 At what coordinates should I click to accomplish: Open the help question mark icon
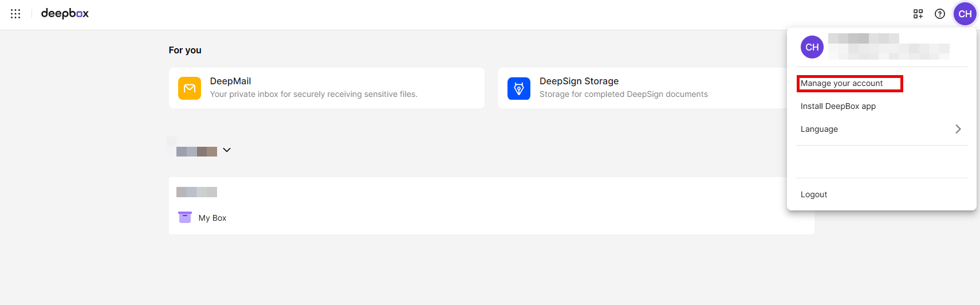[940, 14]
